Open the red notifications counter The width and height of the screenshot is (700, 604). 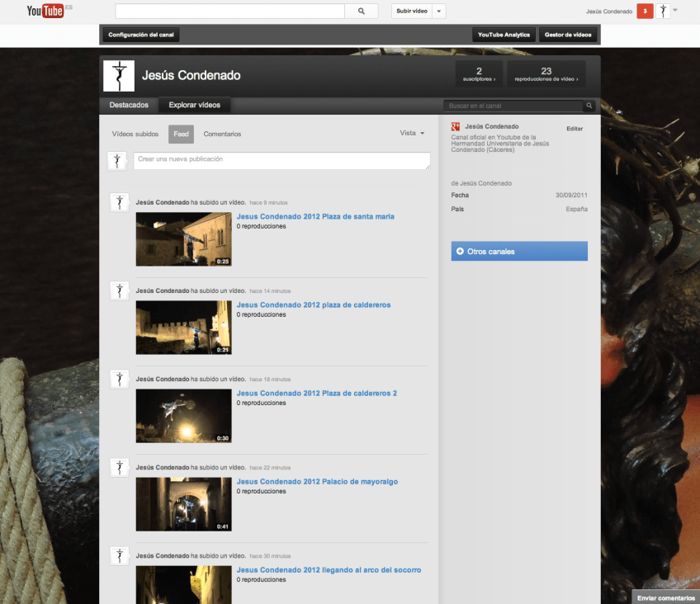click(645, 12)
